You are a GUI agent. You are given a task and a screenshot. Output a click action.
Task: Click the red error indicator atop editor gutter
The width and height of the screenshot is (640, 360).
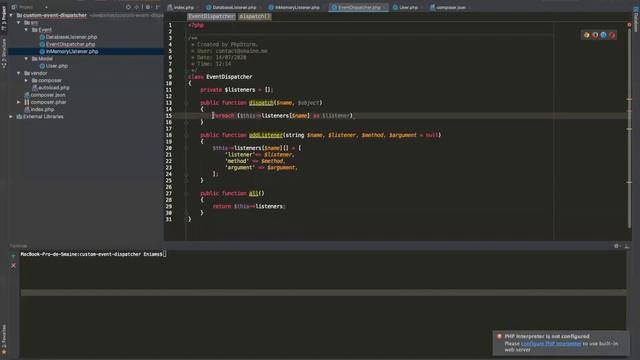[x=629, y=24]
